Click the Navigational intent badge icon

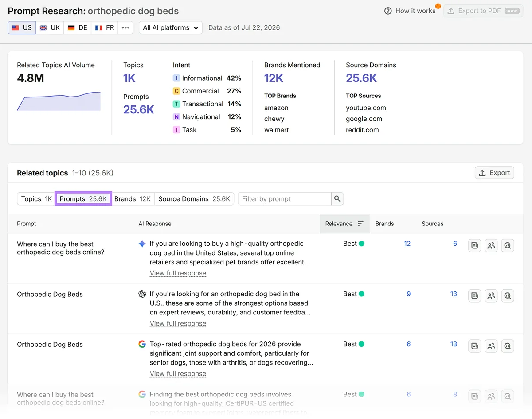tap(176, 117)
